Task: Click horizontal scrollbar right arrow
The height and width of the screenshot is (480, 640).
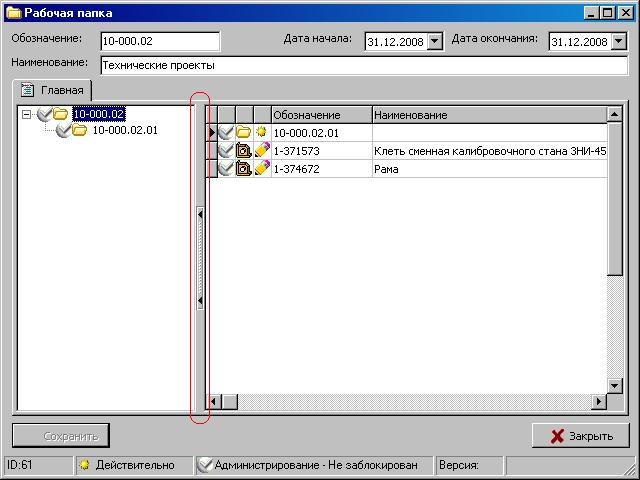Action: click(x=599, y=402)
